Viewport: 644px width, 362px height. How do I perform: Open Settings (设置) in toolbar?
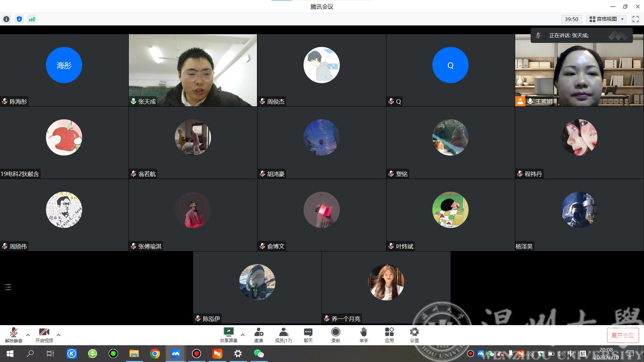(x=414, y=335)
